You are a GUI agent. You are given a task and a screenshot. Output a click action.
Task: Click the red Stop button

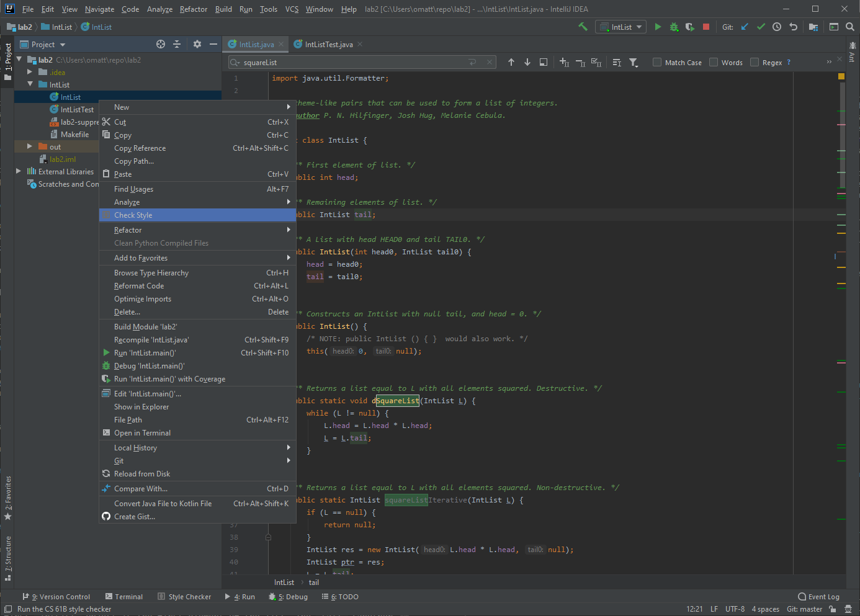(706, 27)
